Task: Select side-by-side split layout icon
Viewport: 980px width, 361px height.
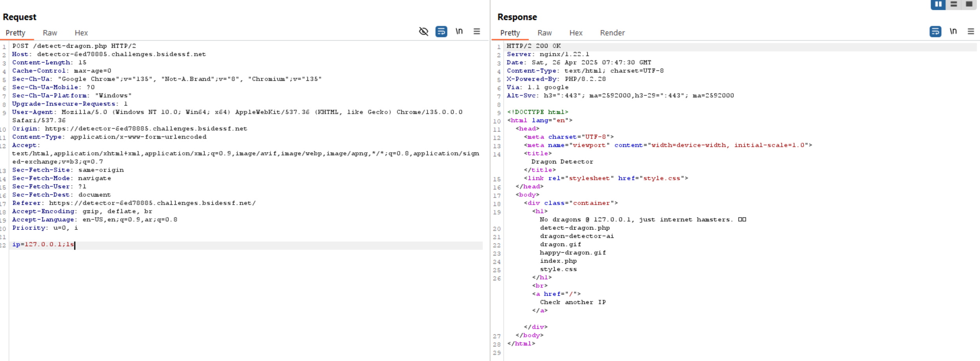Action: click(x=938, y=4)
